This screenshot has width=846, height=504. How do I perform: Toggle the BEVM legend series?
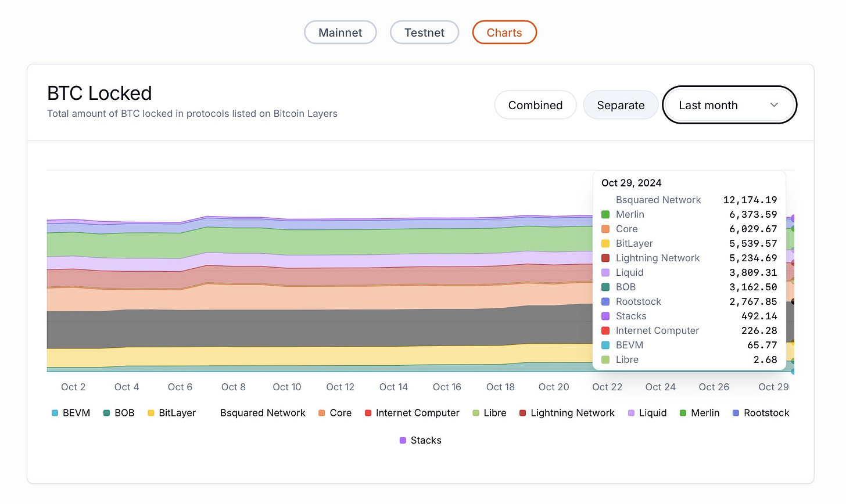coord(70,413)
